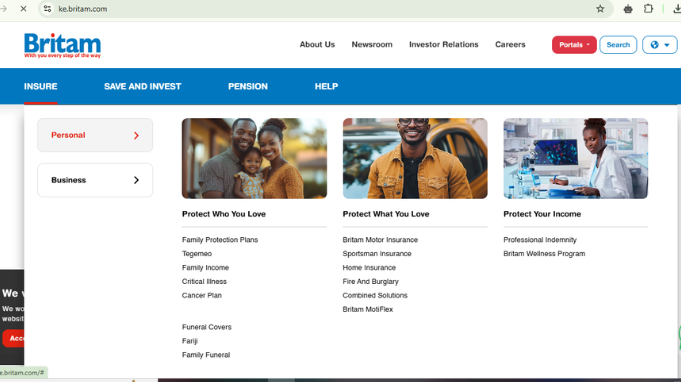Open the PENSION menu

248,86
